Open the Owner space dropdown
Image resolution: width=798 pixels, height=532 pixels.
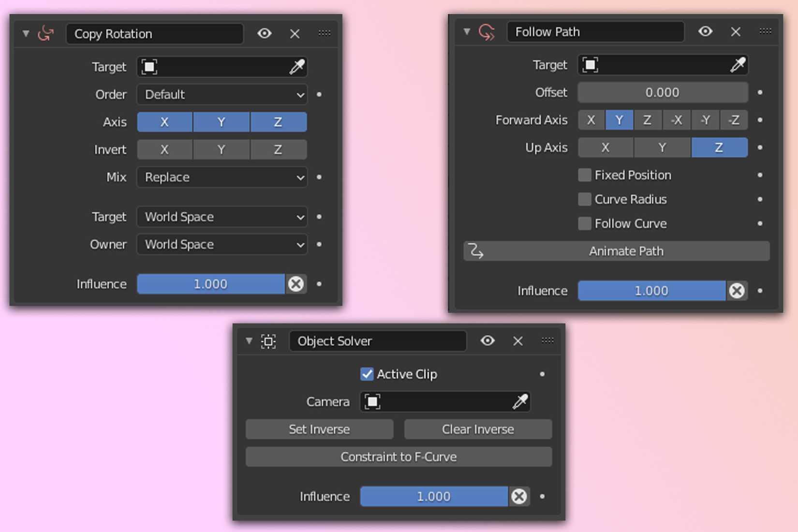[x=222, y=245]
